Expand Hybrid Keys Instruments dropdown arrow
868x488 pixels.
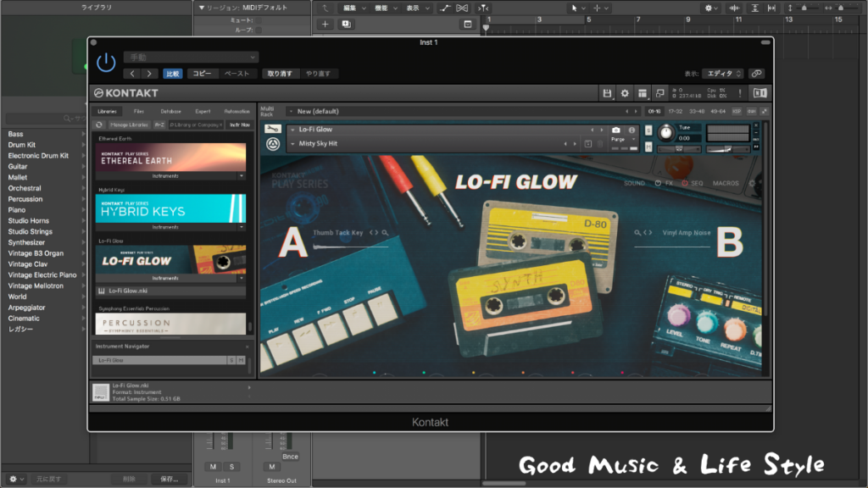[x=242, y=227]
